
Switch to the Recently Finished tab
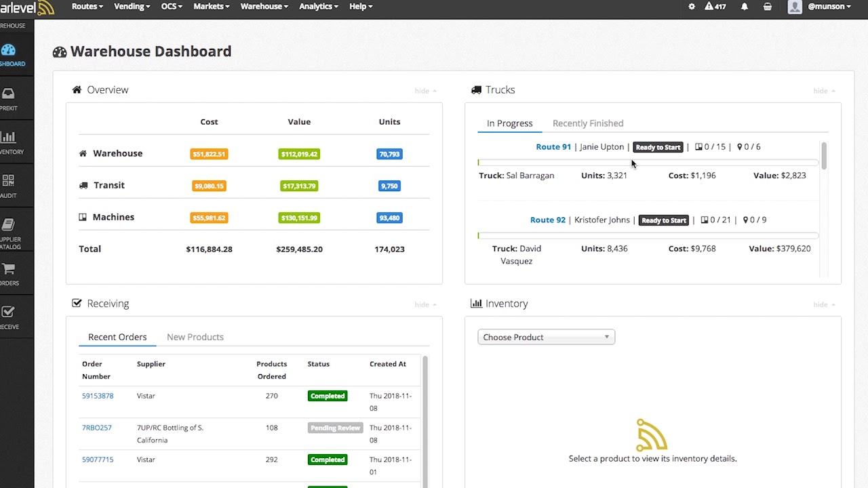point(588,123)
